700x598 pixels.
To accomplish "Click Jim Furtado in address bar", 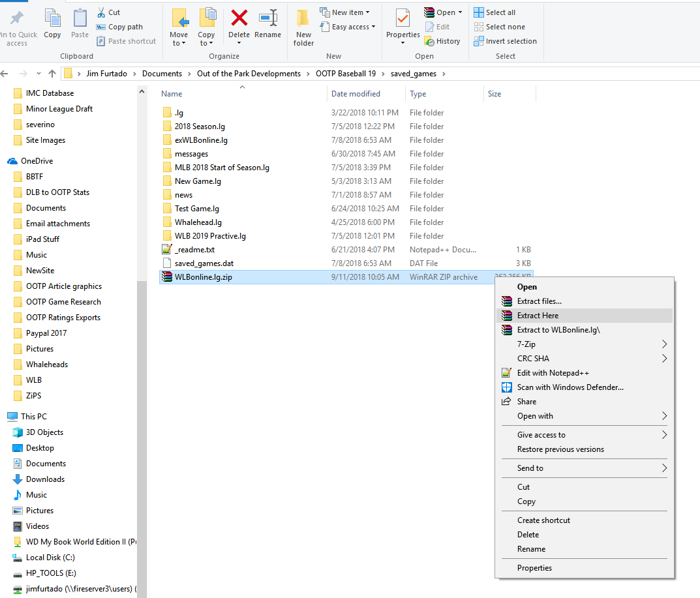I will [x=107, y=74].
